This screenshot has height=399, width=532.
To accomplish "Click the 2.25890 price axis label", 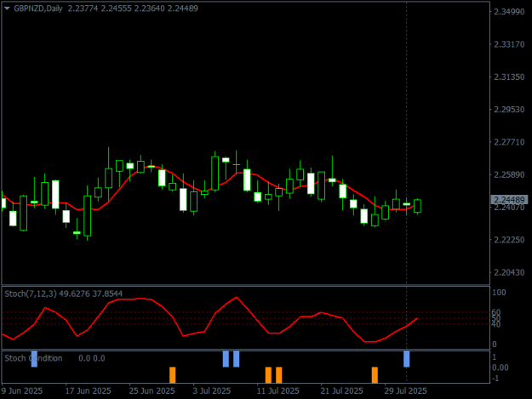I will [509, 174].
